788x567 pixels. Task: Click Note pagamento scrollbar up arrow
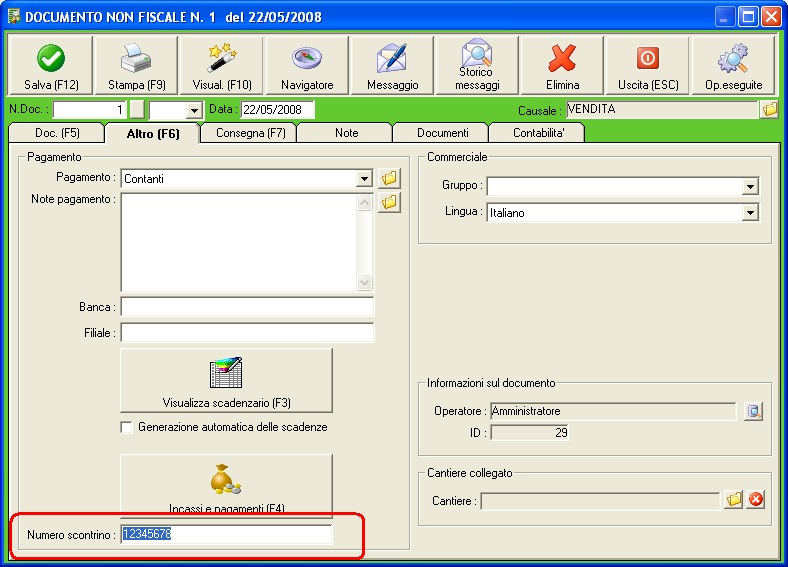pos(364,203)
